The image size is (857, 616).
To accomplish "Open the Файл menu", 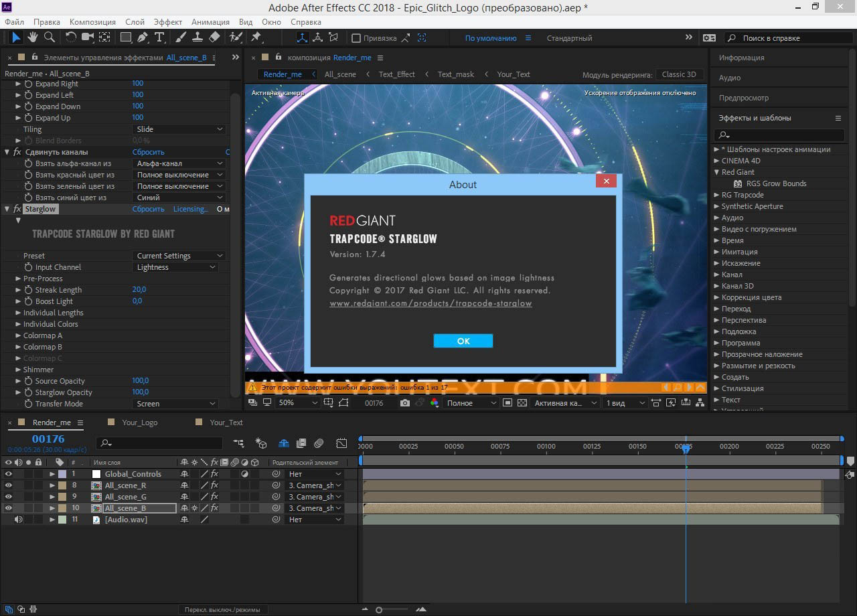I will click(14, 22).
